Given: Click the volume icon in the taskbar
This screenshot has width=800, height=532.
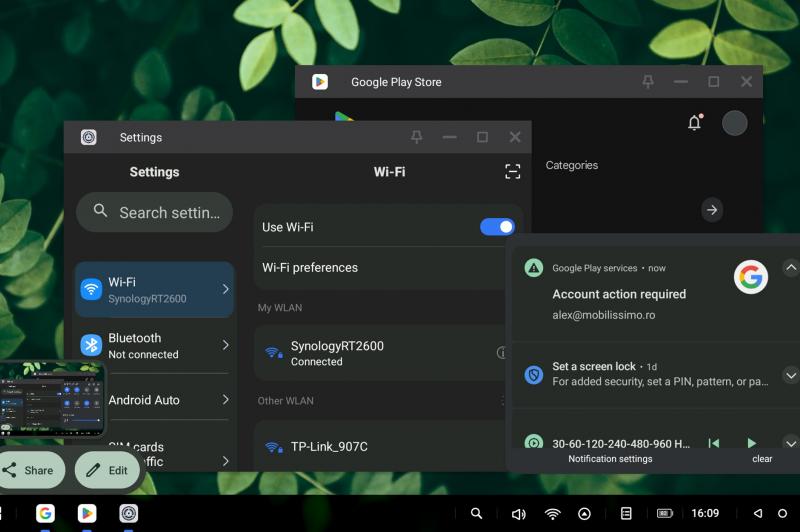Looking at the screenshot, I should tap(518, 514).
